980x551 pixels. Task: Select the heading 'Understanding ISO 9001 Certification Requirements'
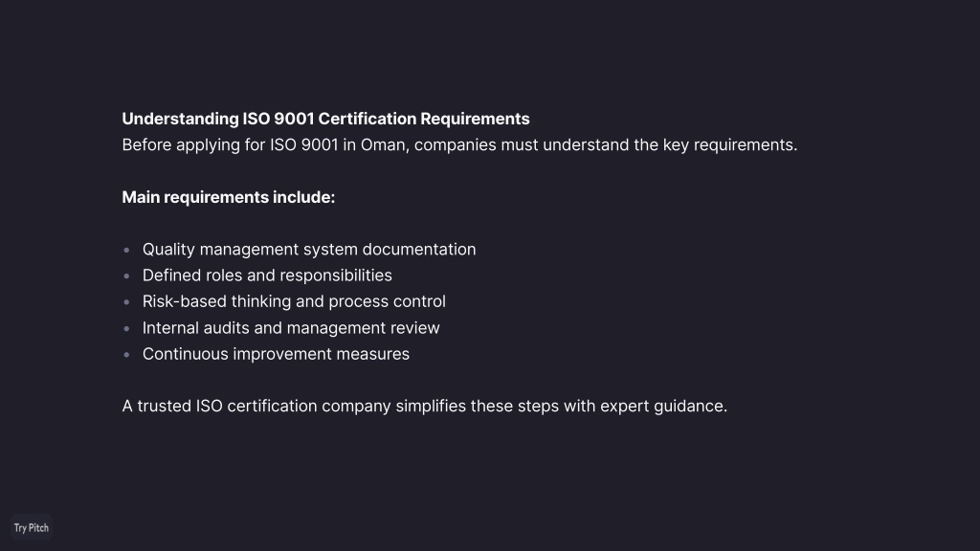point(325,119)
